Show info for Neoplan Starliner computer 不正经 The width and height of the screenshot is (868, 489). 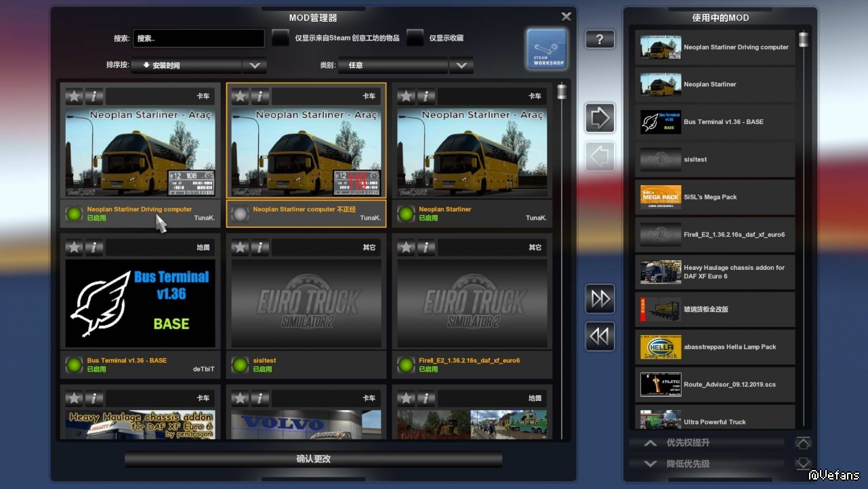click(260, 96)
